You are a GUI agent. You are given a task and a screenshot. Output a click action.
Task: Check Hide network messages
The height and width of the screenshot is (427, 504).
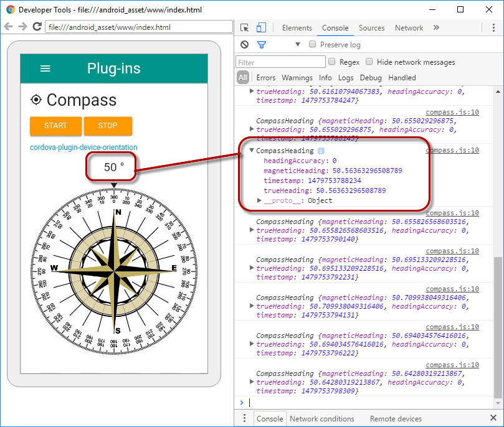[369, 62]
